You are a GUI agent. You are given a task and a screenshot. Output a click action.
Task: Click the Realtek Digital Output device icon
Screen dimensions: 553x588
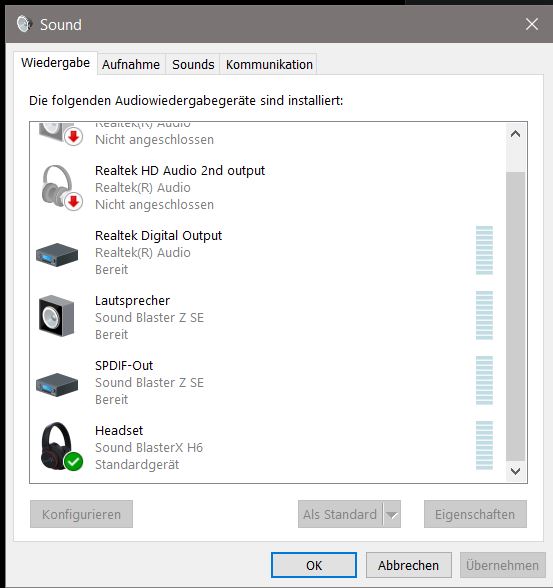coord(57,255)
